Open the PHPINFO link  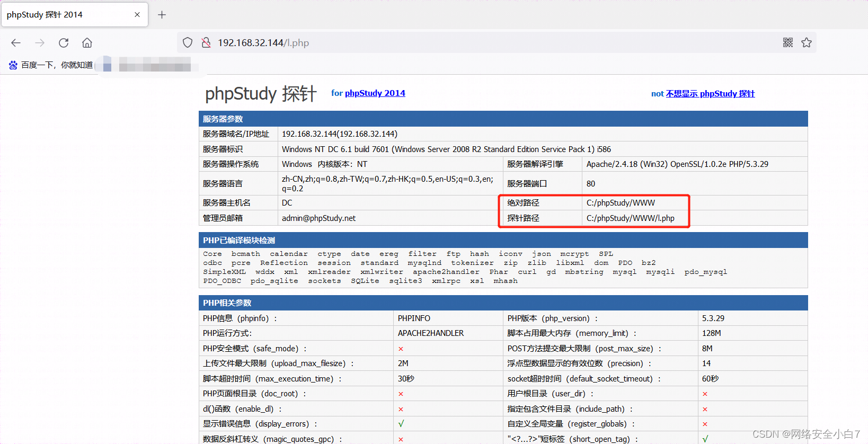[414, 318]
